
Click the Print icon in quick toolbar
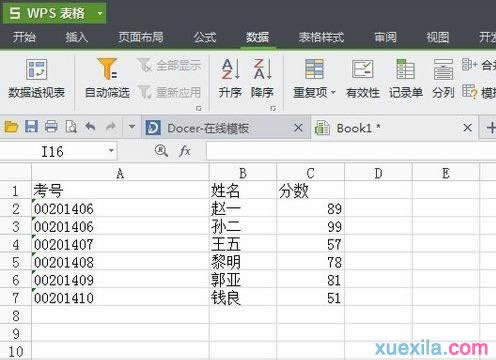51,127
